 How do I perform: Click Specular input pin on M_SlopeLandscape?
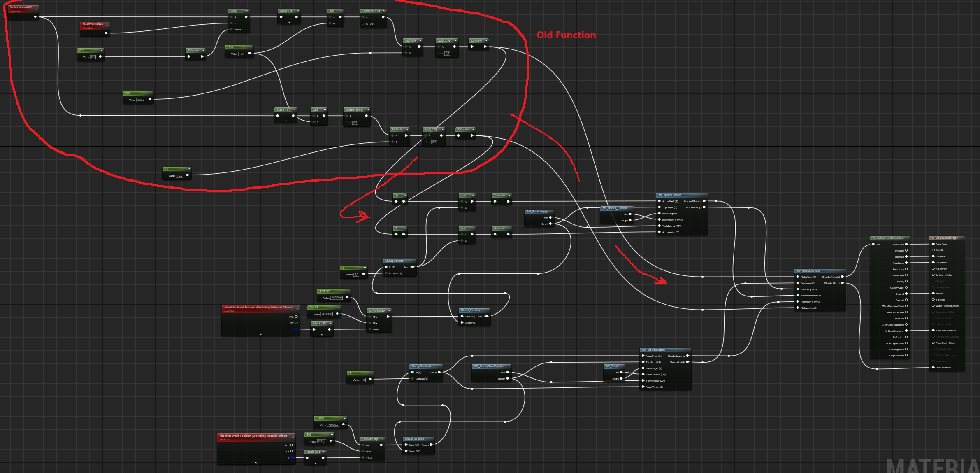[933, 256]
